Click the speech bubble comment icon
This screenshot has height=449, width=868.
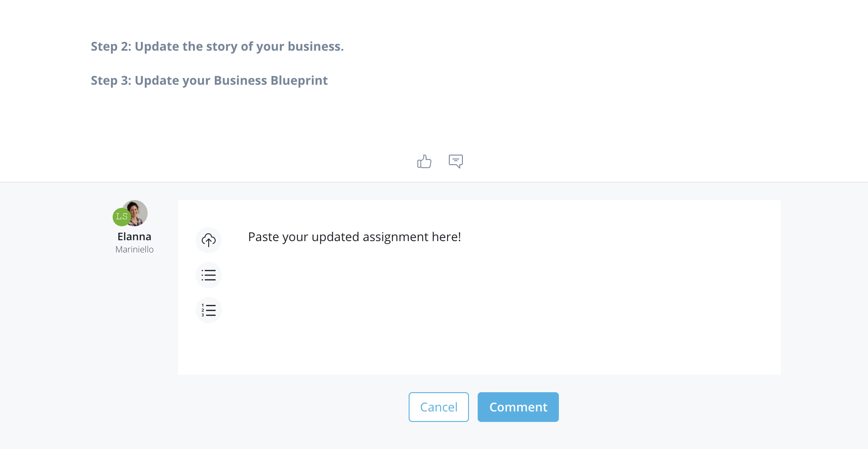coord(455,161)
